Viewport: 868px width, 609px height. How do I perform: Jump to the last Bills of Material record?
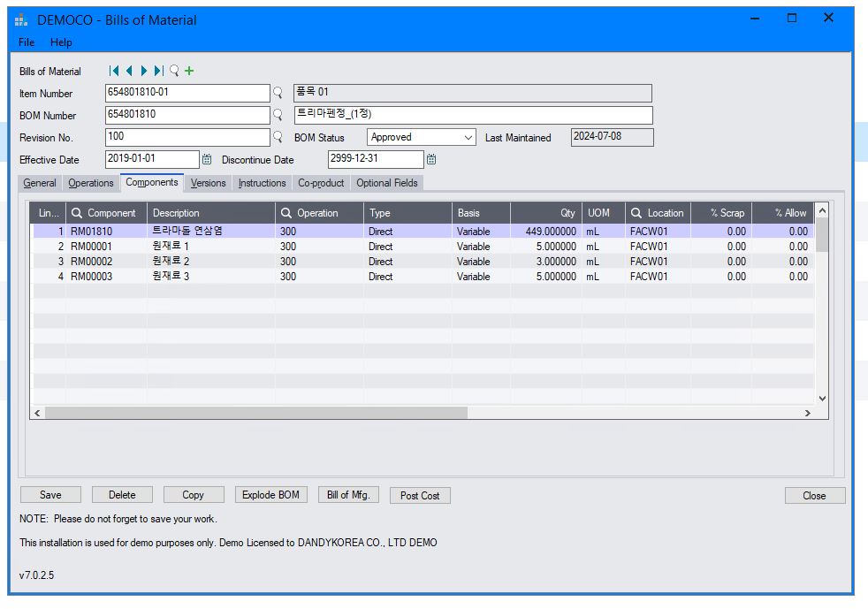159,71
